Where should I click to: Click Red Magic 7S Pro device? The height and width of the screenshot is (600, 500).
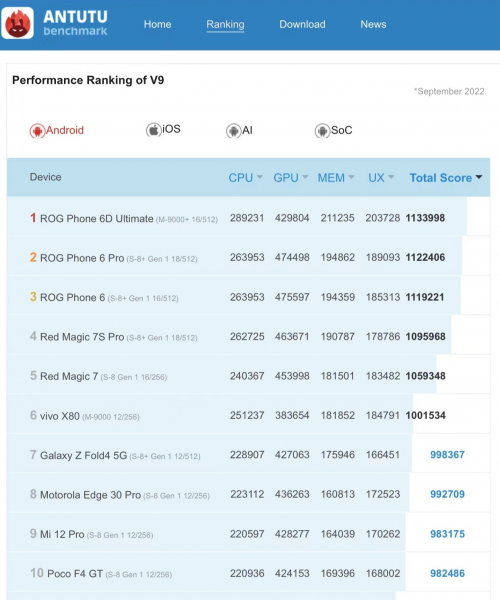(x=82, y=337)
